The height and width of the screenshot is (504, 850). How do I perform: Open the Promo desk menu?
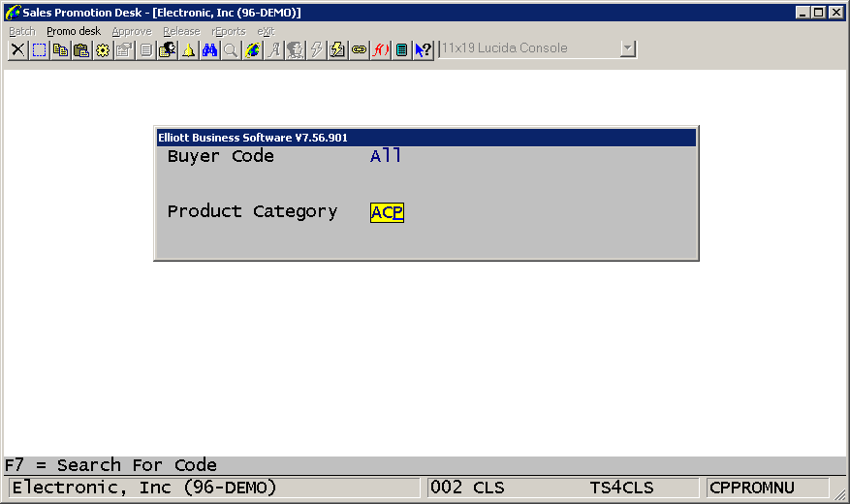point(74,31)
